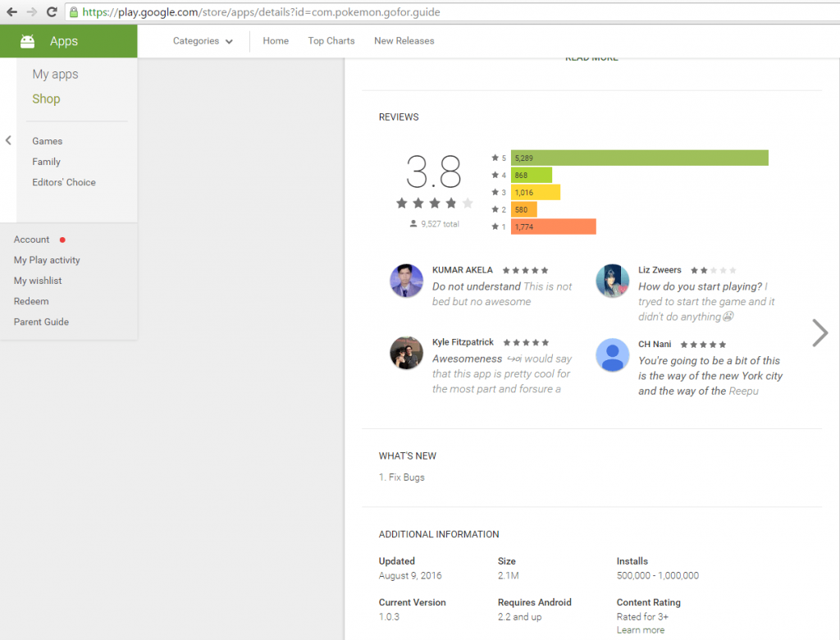Collapse the sidebar with the left chevron
Image resolution: width=840 pixels, height=640 pixels.
click(x=8, y=140)
